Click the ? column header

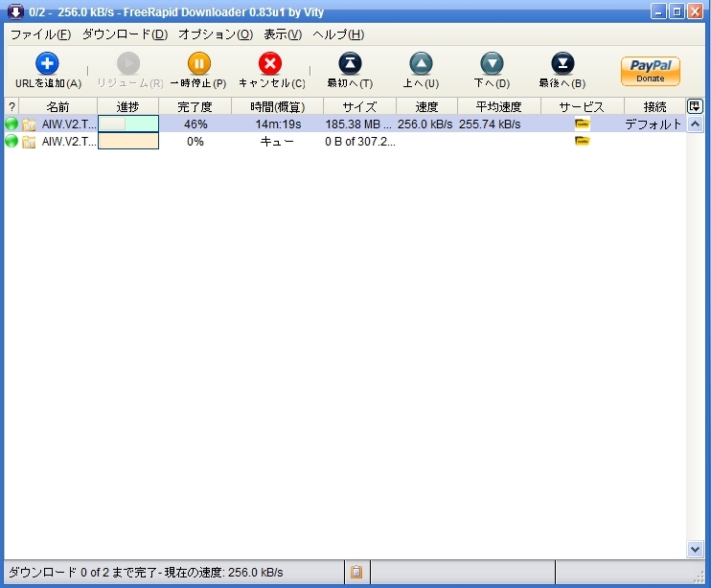pyautogui.click(x=11, y=107)
